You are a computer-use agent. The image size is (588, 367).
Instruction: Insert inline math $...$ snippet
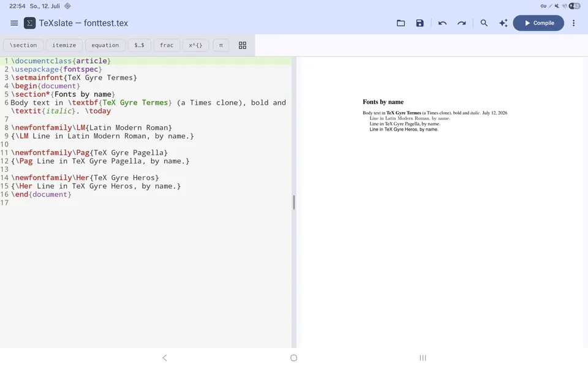pyautogui.click(x=139, y=45)
